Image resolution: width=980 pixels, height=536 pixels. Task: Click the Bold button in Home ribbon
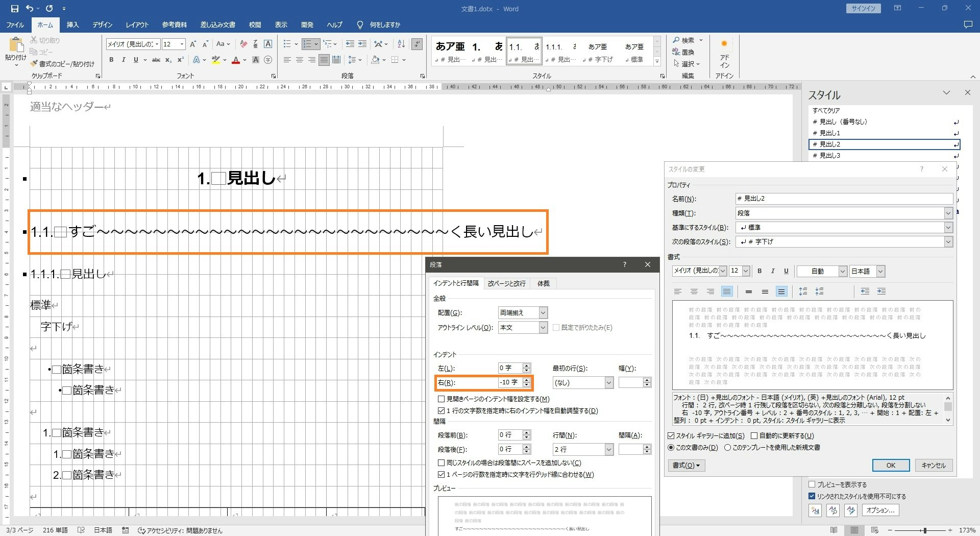[111, 60]
